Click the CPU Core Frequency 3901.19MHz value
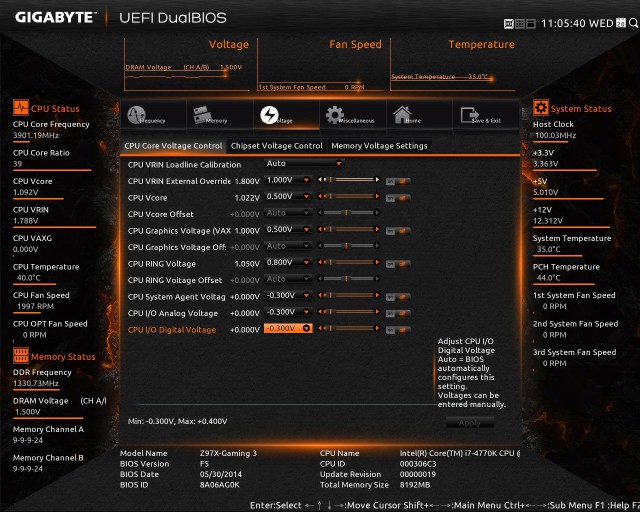The width and height of the screenshot is (640, 512). click(36, 135)
